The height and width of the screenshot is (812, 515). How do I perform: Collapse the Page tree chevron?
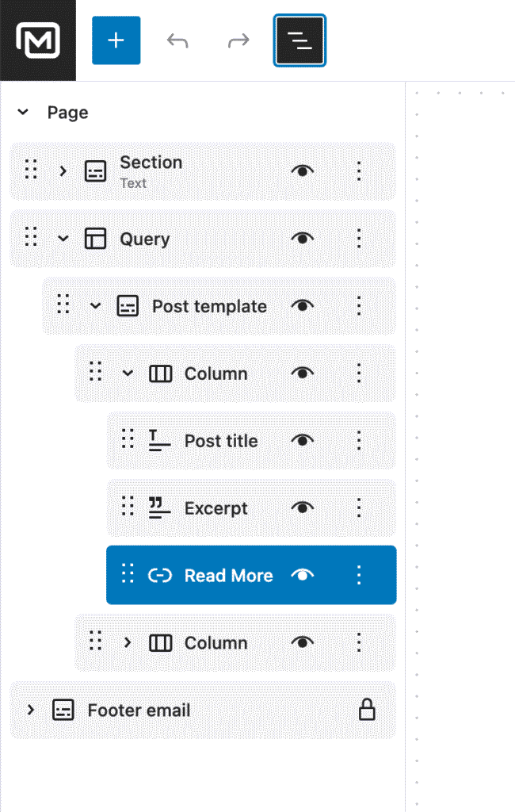(x=23, y=113)
